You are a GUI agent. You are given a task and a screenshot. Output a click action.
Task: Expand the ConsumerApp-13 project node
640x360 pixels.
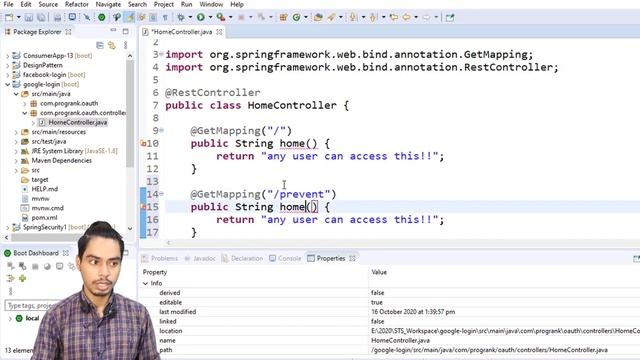click(8, 56)
